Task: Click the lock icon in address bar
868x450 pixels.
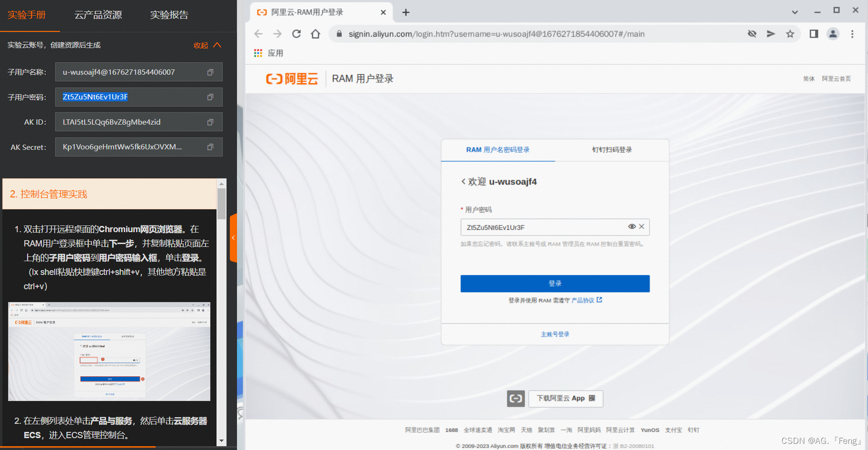Action: [x=339, y=34]
